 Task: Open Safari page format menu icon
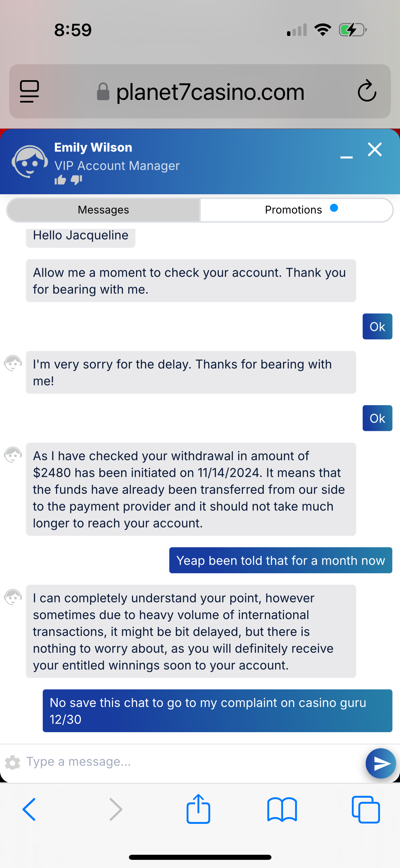tap(30, 91)
